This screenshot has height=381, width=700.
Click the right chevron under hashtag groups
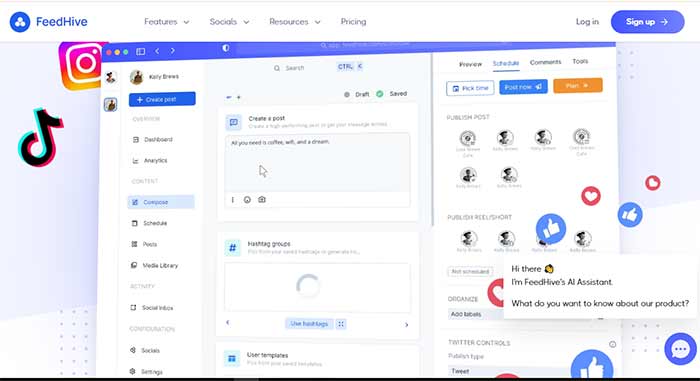coord(406,325)
